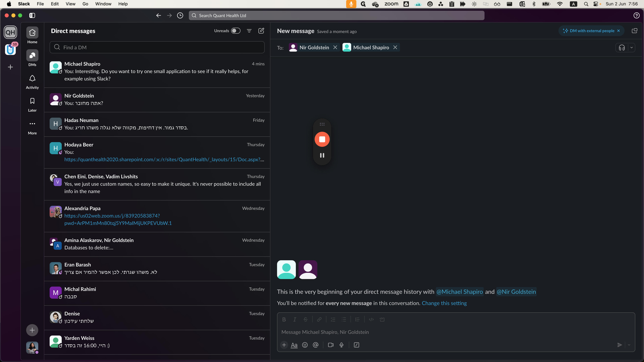The width and height of the screenshot is (644, 362).
Task: Open the Activity bell in the sidebar
Action: (x=32, y=82)
